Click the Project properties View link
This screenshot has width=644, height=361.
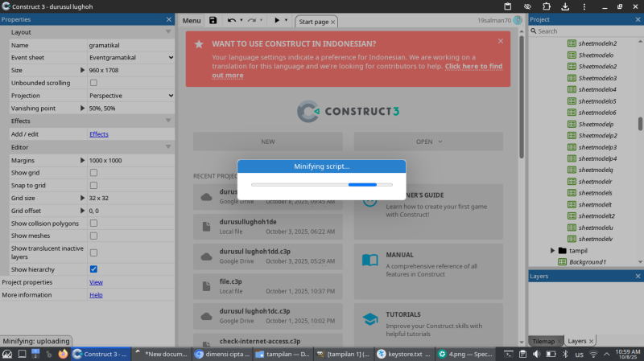[96, 282]
